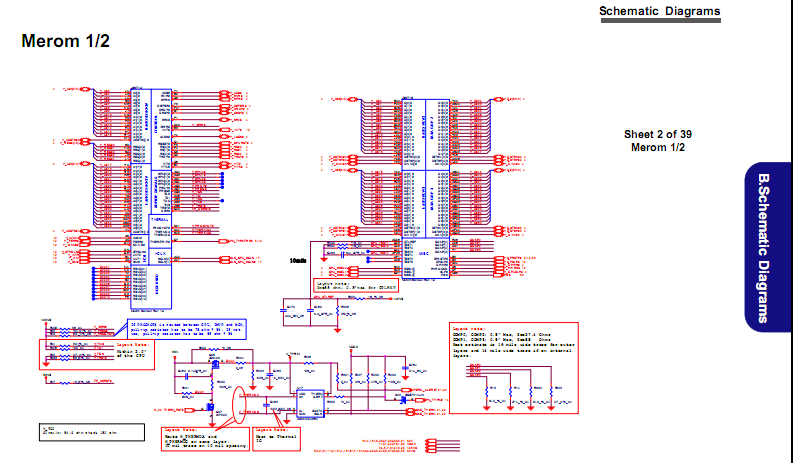
Task: Click the "Schematic Diagrams" header text
Action: pyautogui.click(x=659, y=11)
